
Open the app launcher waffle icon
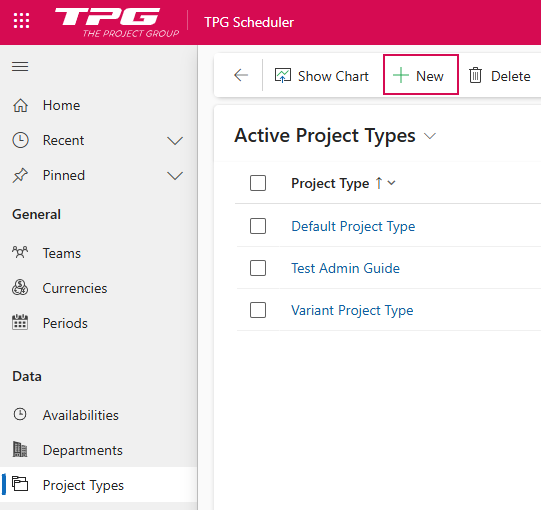(21, 21)
